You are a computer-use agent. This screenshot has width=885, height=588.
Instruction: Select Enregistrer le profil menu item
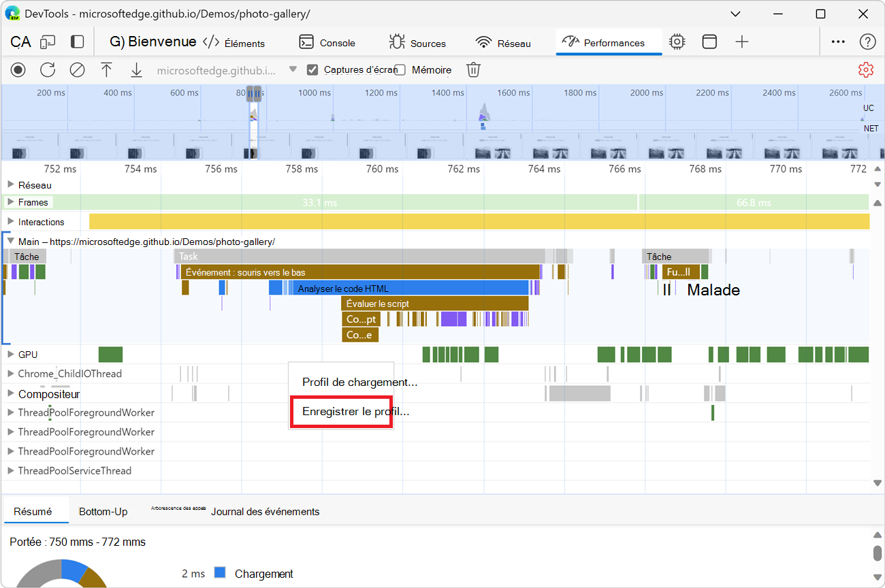pyautogui.click(x=355, y=412)
